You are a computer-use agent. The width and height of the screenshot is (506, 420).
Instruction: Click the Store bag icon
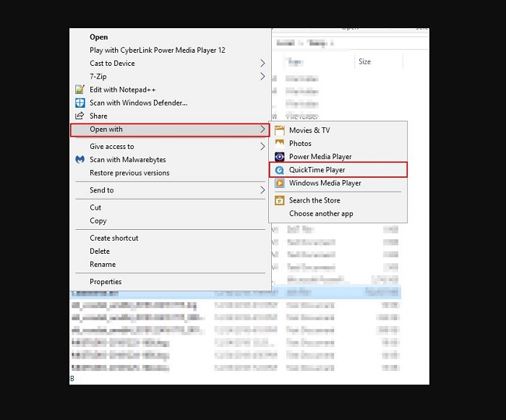coord(280,200)
